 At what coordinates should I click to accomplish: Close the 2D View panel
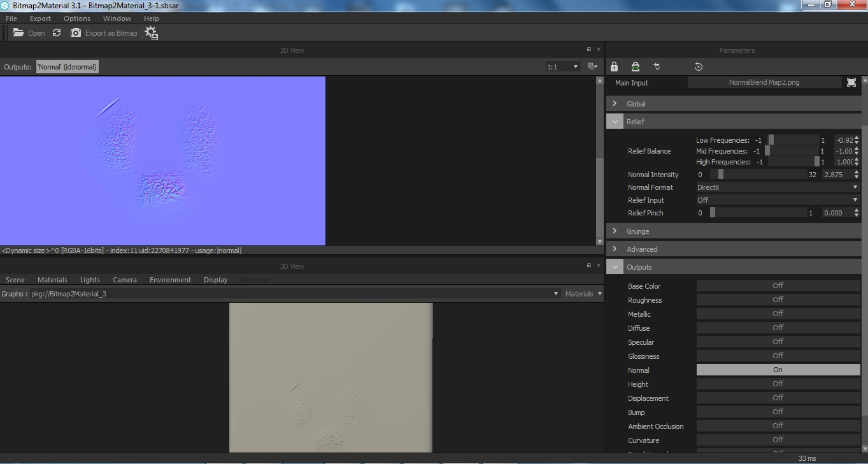point(598,49)
